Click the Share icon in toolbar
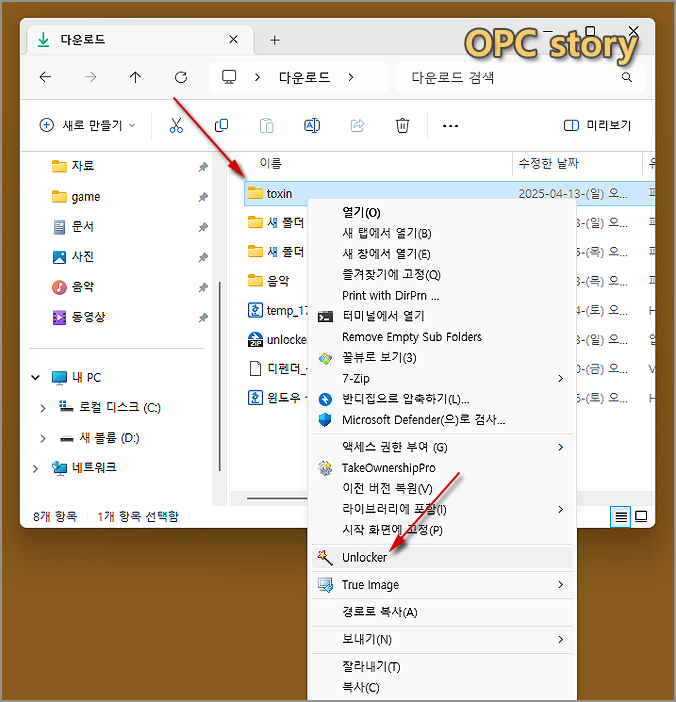Screen dimensions: 676x702 [x=357, y=126]
